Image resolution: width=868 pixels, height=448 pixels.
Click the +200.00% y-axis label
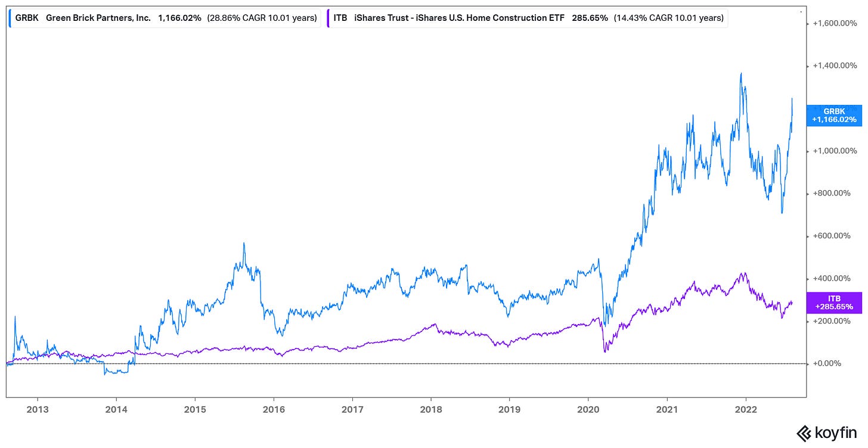click(x=833, y=321)
